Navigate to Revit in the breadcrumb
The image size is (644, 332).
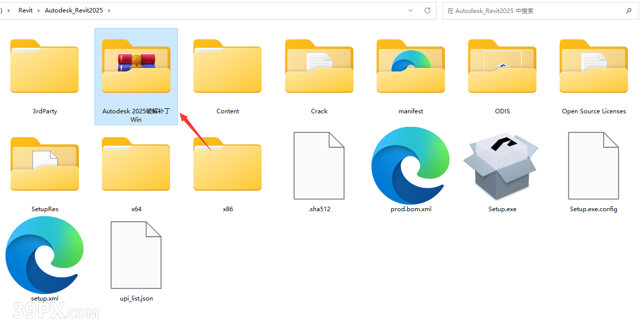25,10
